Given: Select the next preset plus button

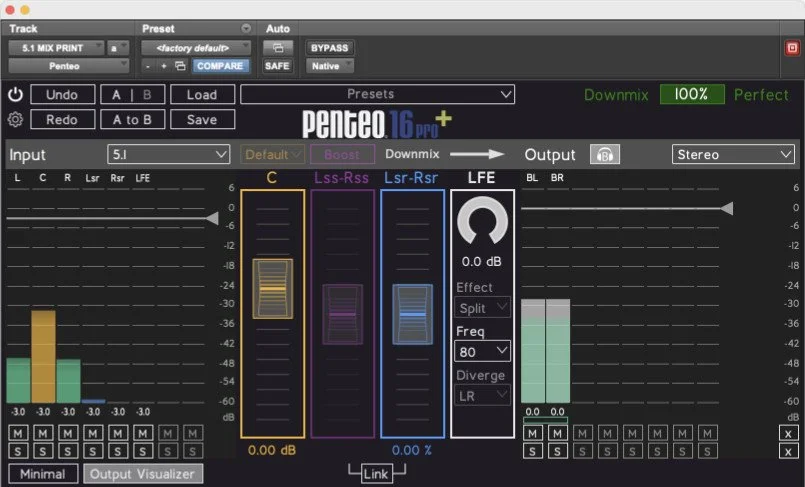Looking at the screenshot, I should 164,66.
